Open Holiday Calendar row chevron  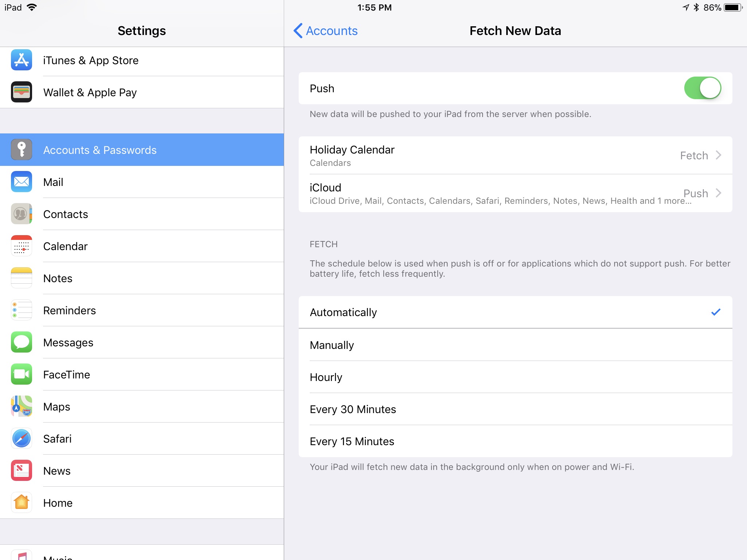tap(719, 155)
